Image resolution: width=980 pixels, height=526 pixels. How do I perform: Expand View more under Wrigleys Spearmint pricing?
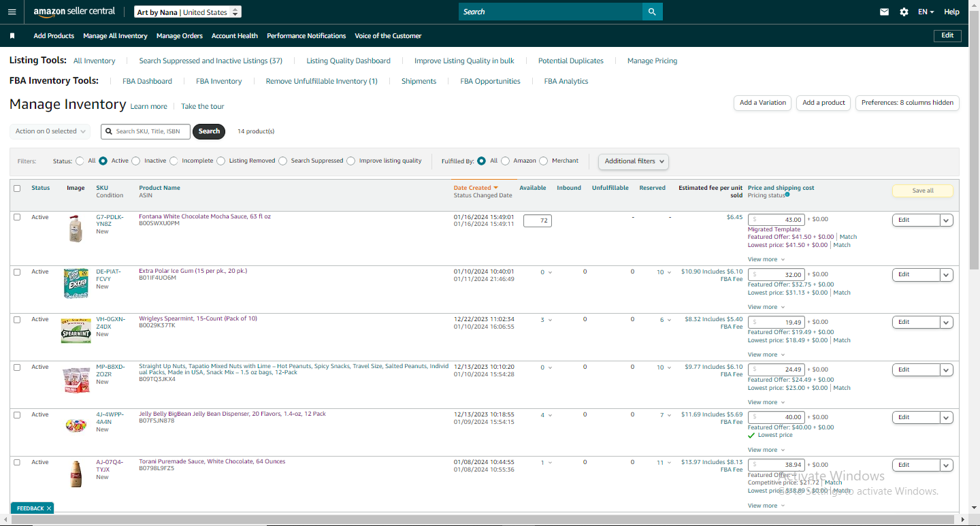[766, 355]
